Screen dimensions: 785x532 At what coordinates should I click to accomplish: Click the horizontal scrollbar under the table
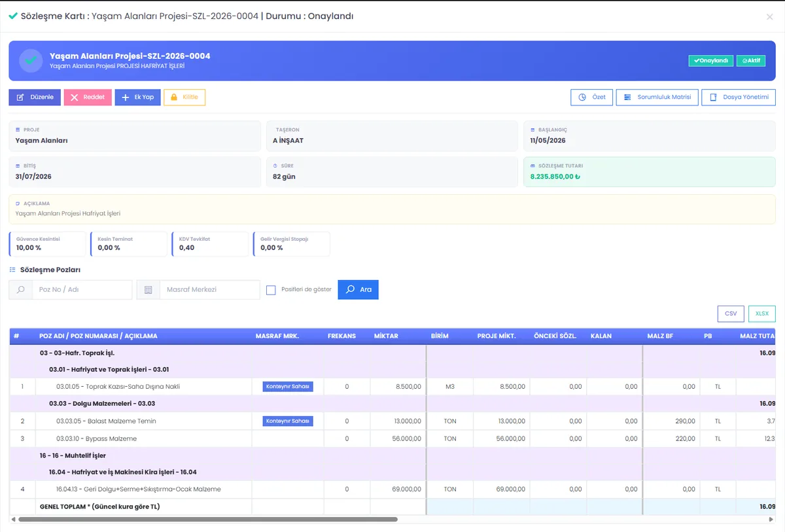[208, 520]
